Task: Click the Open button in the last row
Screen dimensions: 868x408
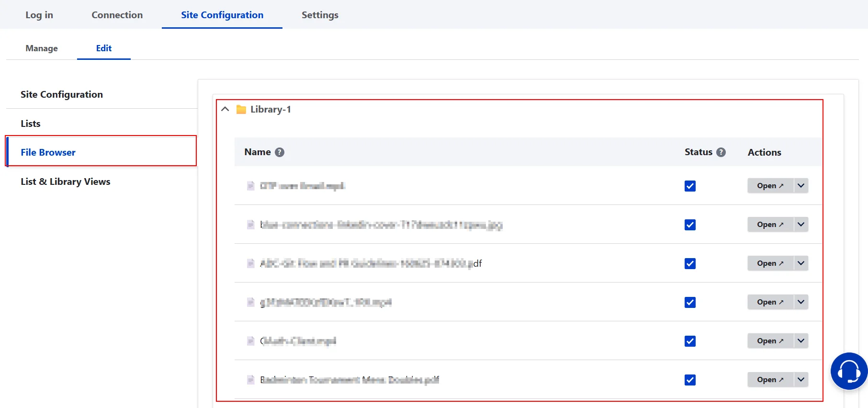Action: (x=770, y=379)
